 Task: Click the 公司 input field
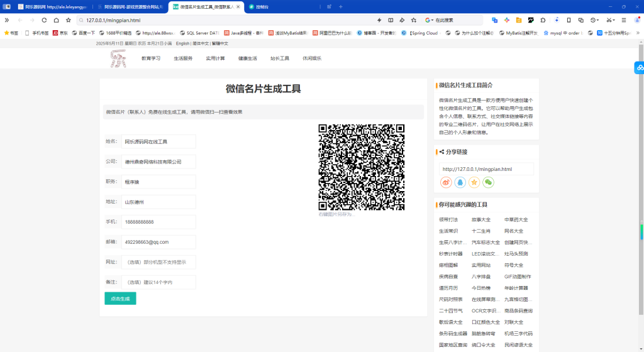[158, 162]
